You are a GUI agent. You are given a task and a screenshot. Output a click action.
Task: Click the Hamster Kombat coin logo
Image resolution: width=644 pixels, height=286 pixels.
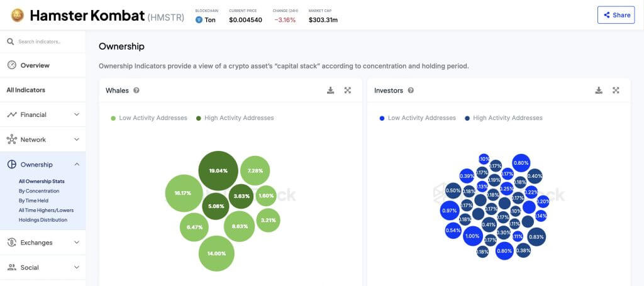(x=17, y=16)
